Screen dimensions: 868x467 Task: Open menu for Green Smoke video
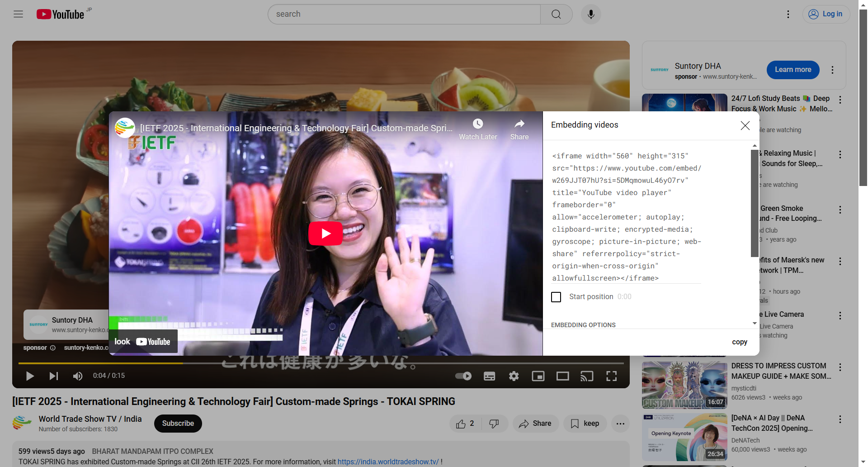[840, 210]
